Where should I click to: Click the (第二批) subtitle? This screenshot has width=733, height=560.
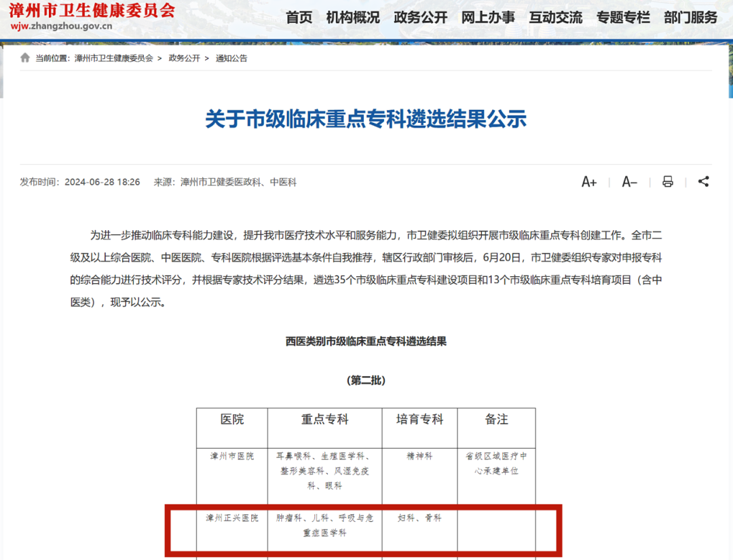[x=366, y=381]
